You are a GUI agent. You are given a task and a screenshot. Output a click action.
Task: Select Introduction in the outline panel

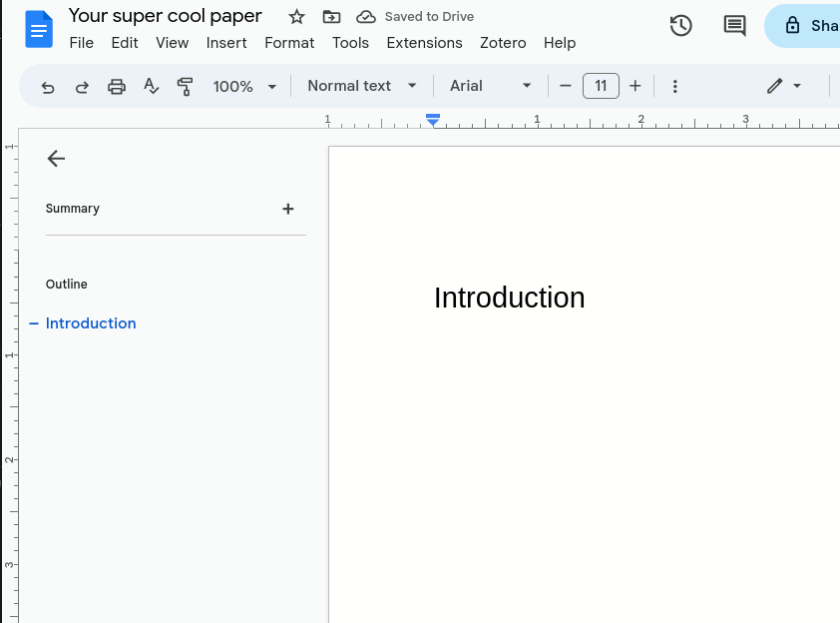click(91, 322)
